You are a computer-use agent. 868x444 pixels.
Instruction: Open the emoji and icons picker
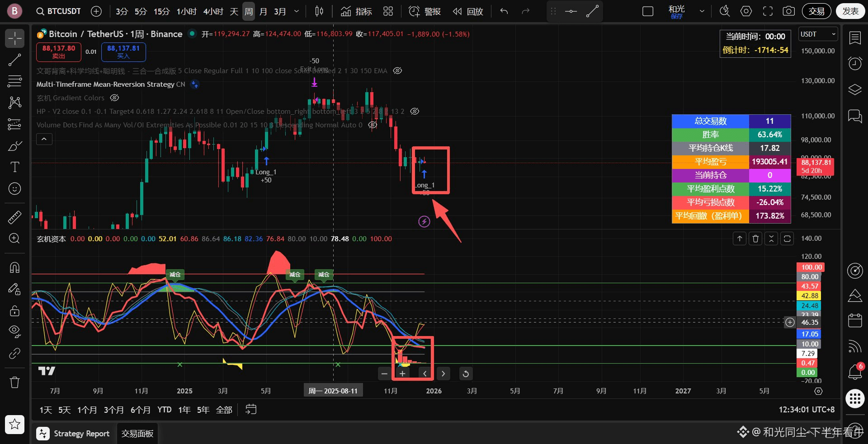(14, 188)
